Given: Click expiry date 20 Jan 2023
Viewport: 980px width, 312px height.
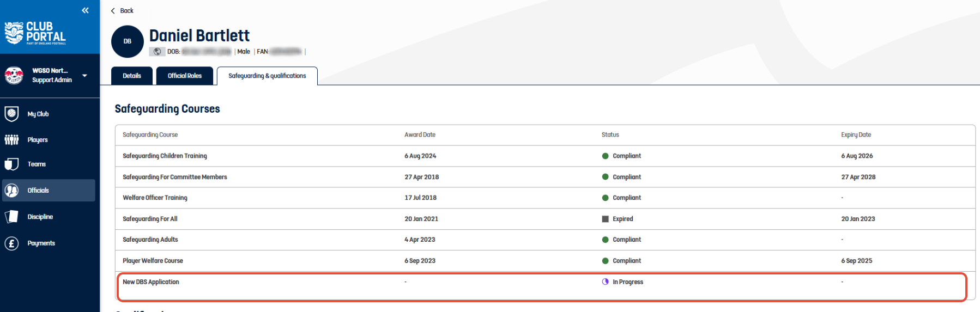Looking at the screenshot, I should coord(858,219).
